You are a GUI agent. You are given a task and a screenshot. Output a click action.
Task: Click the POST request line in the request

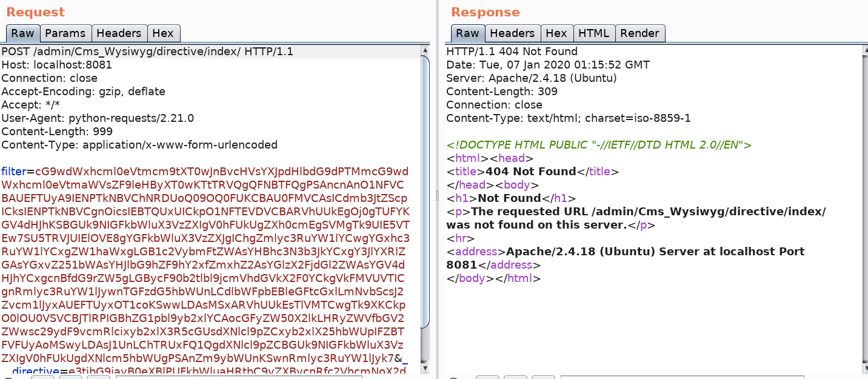[147, 52]
